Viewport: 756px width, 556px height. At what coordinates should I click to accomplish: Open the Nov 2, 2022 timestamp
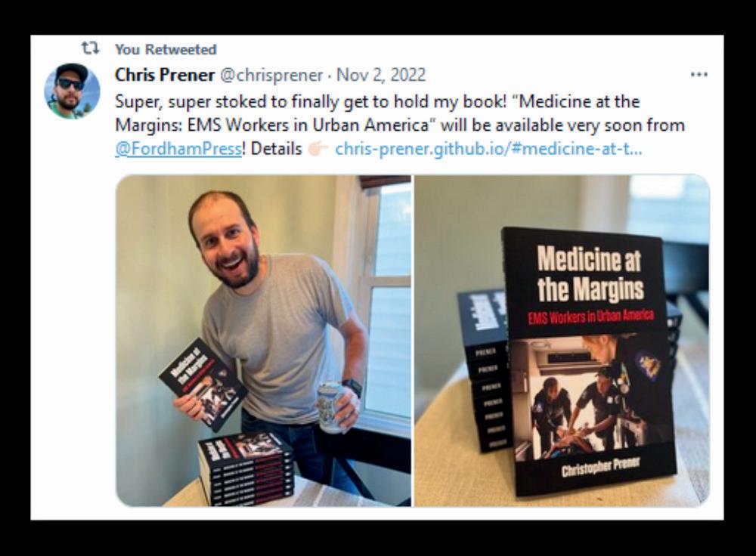click(381, 75)
